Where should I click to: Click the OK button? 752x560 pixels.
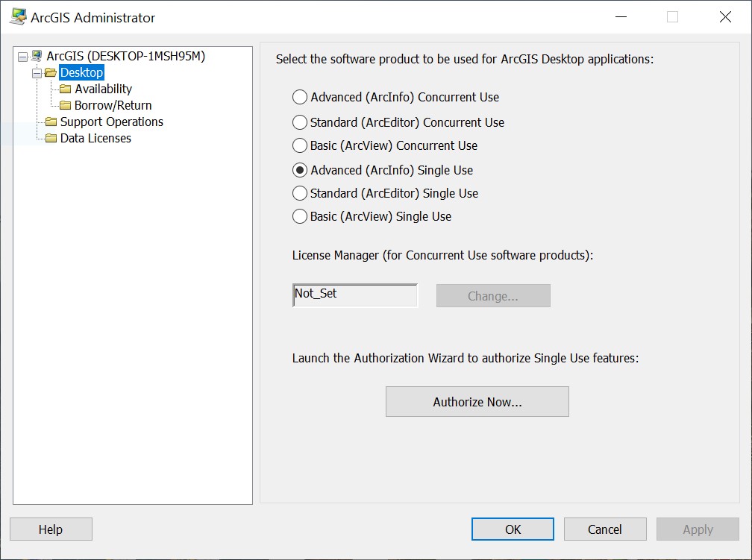(513, 529)
